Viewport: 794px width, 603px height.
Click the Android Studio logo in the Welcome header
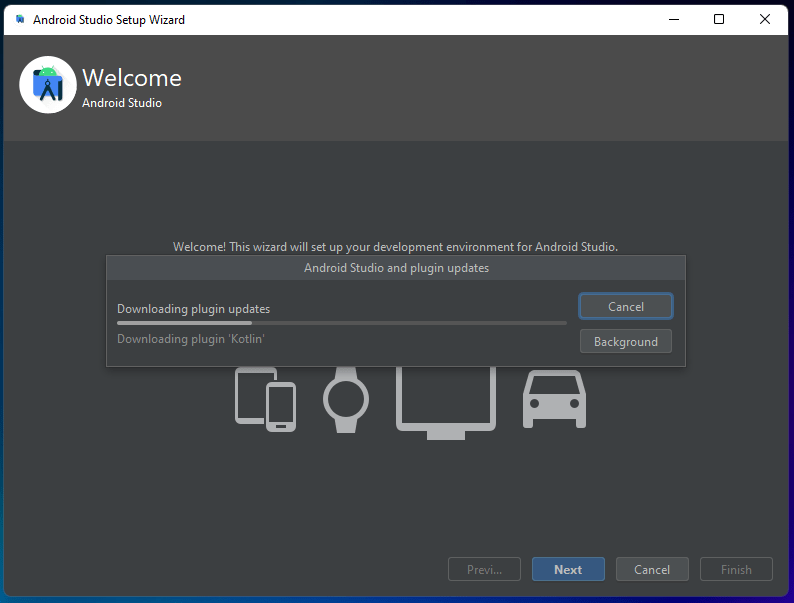click(48, 85)
